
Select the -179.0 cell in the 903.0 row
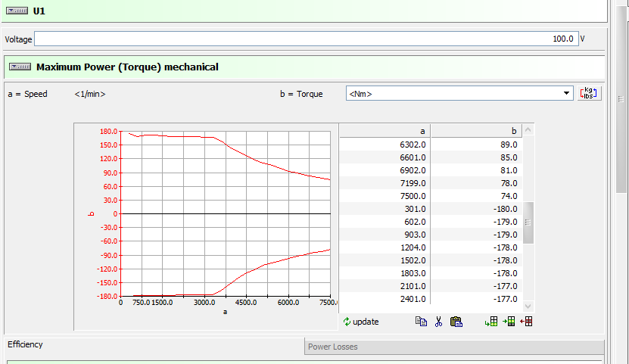(476, 234)
